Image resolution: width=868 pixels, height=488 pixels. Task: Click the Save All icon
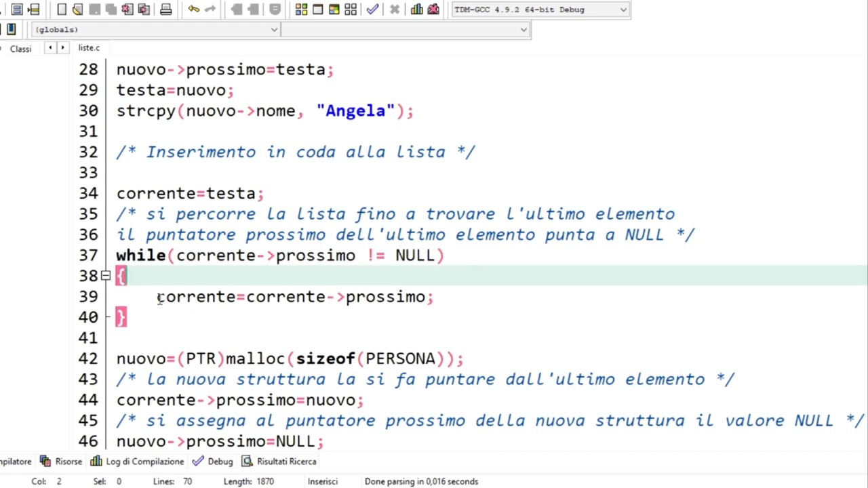(x=111, y=9)
